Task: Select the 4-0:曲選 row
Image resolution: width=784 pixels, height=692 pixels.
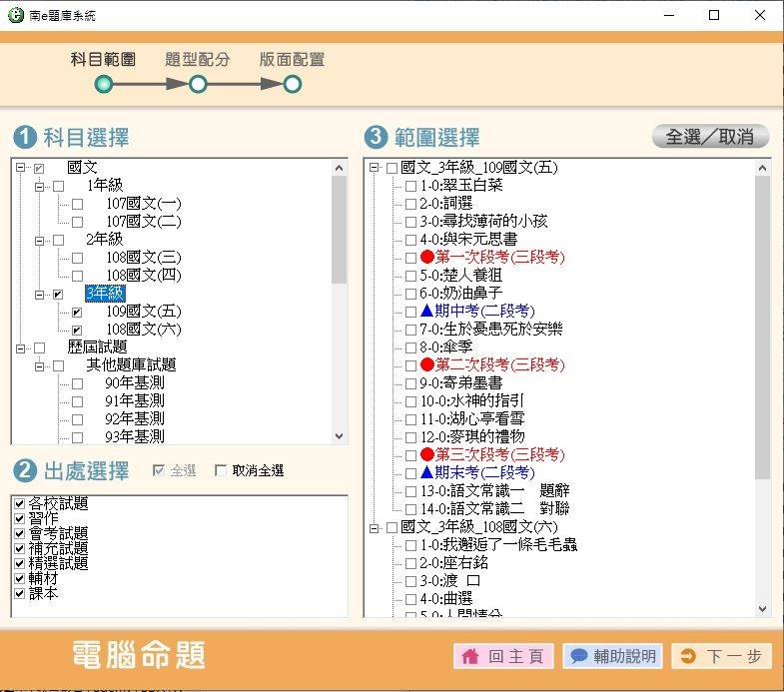Action: [x=446, y=599]
